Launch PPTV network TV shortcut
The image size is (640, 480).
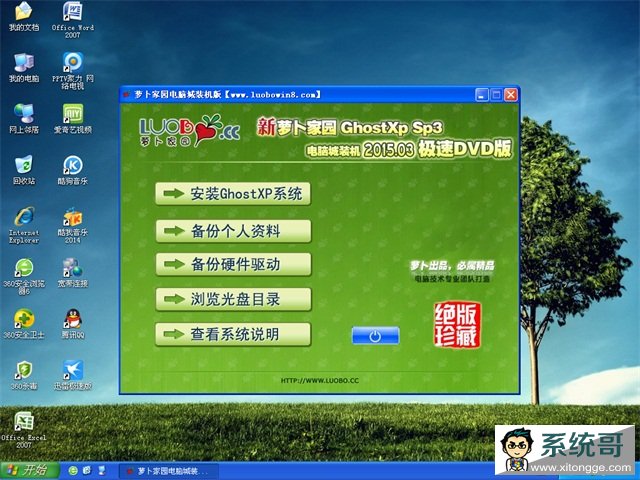click(73, 71)
